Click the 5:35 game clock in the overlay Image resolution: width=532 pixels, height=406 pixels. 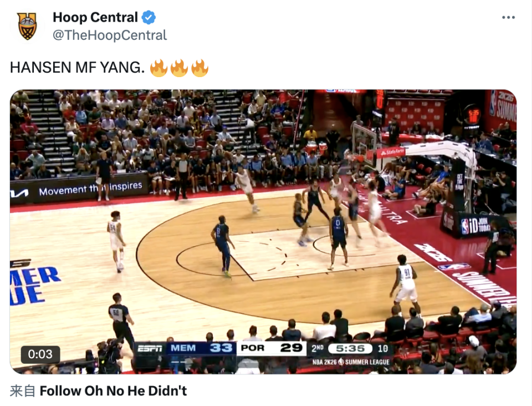pyautogui.click(x=350, y=349)
